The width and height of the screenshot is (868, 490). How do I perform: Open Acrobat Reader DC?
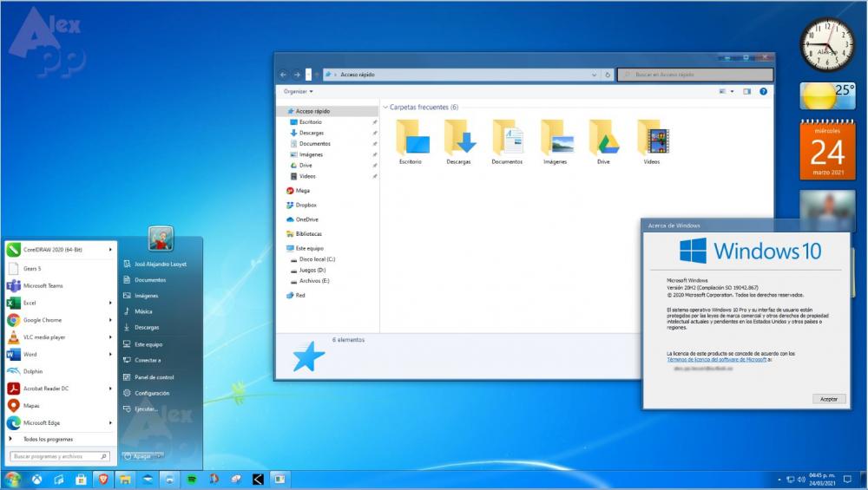point(61,389)
